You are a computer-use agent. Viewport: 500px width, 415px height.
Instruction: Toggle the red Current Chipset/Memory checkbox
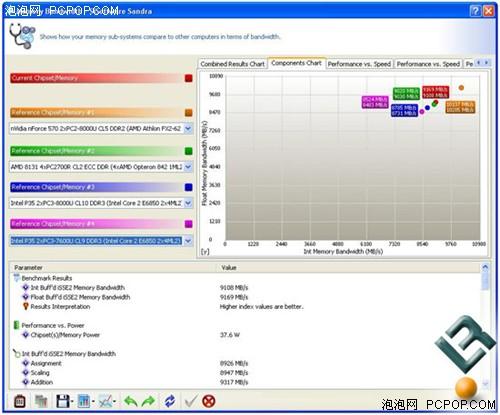coord(189,78)
